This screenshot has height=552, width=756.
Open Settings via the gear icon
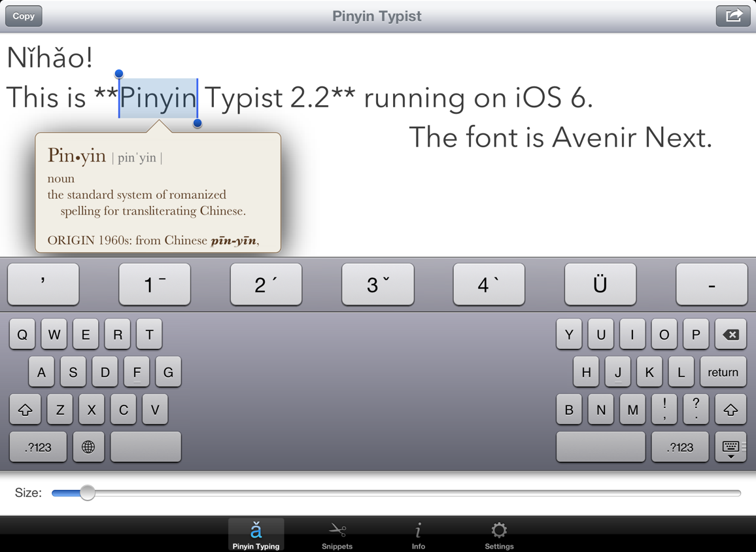click(499, 534)
